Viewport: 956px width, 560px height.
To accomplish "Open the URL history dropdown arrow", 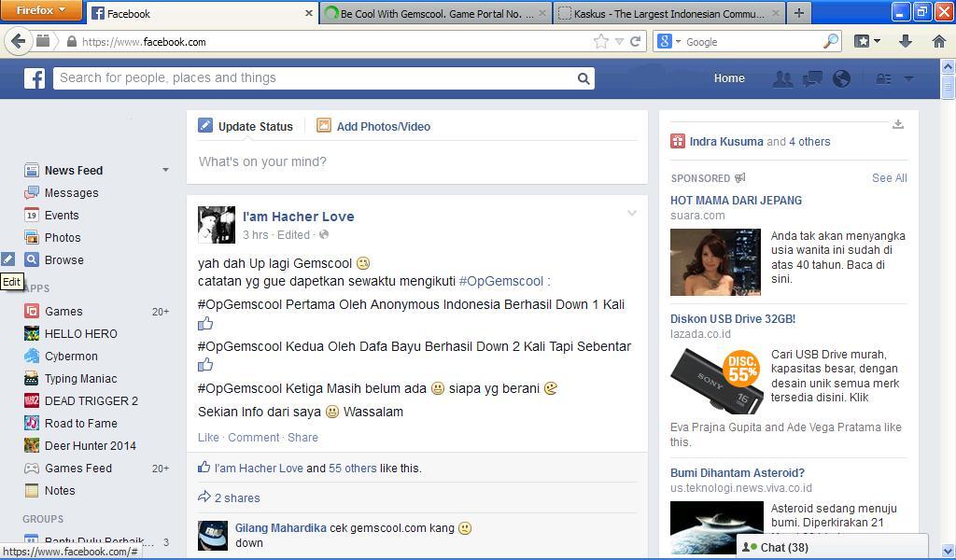I will point(619,41).
